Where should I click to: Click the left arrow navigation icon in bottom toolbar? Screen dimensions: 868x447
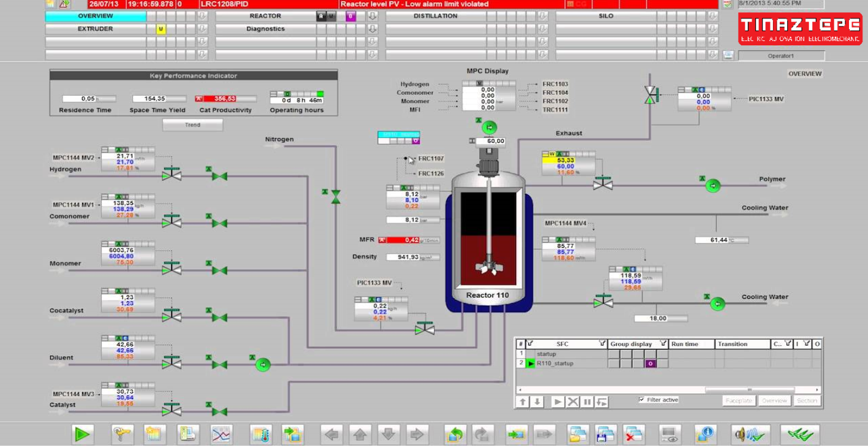click(332, 435)
